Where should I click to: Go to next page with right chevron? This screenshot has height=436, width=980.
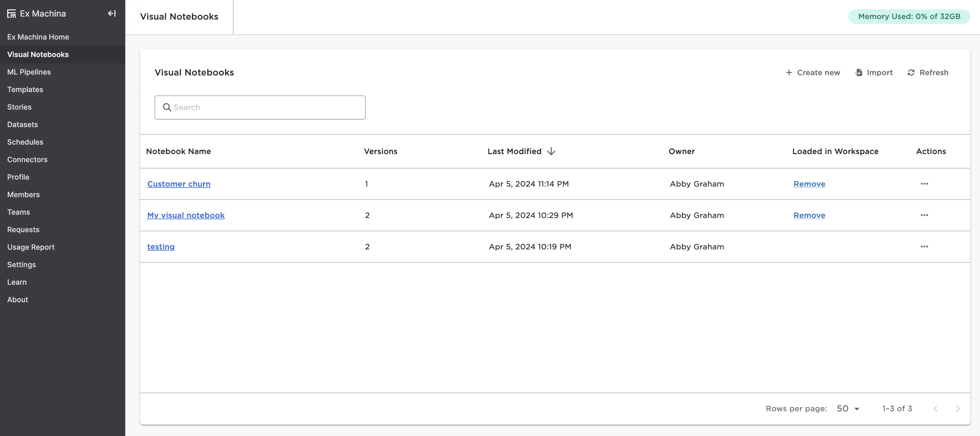pos(958,409)
